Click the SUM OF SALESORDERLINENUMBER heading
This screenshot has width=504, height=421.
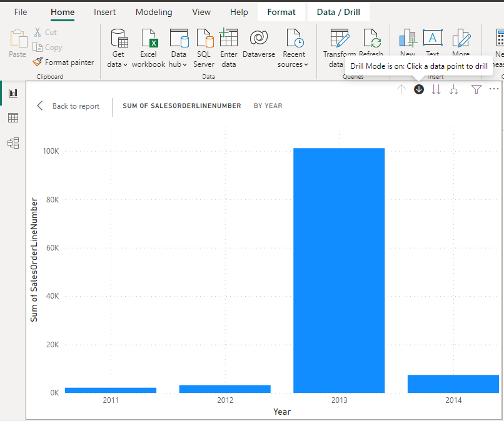(181, 106)
